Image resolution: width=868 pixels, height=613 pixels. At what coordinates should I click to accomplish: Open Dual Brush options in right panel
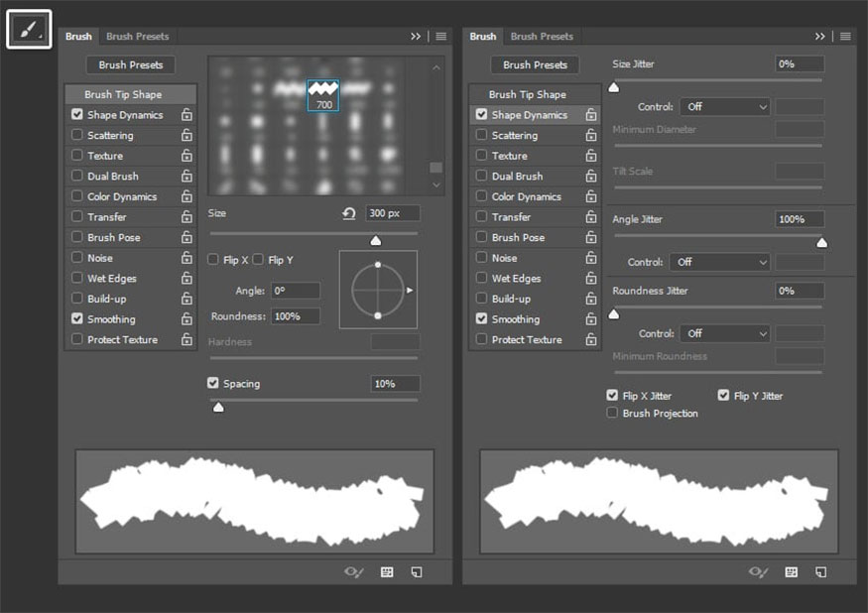click(x=517, y=177)
